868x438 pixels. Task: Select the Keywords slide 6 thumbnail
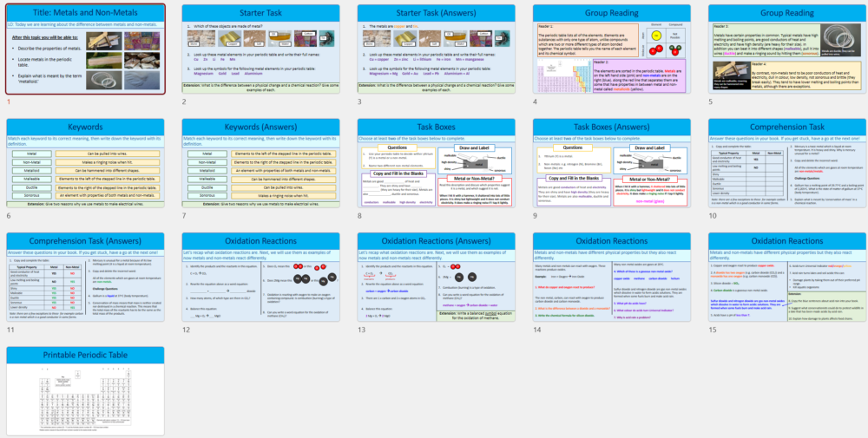(85, 162)
